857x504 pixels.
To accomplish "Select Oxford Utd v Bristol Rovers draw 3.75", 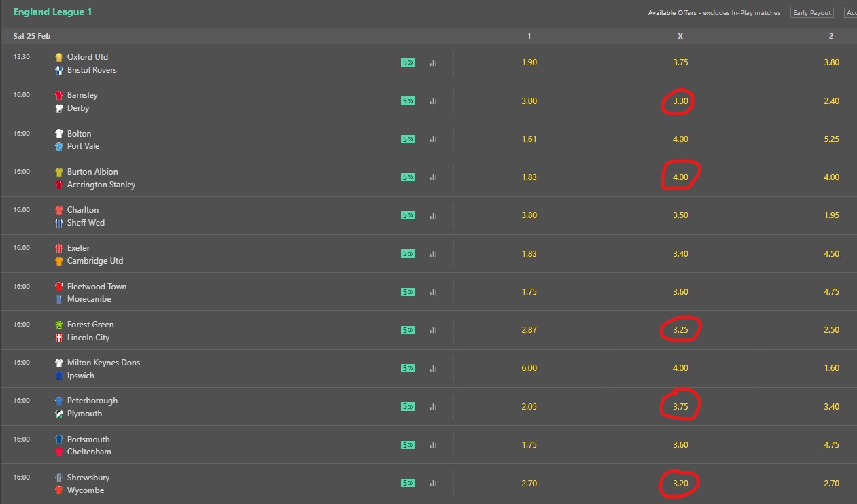I will (680, 62).
